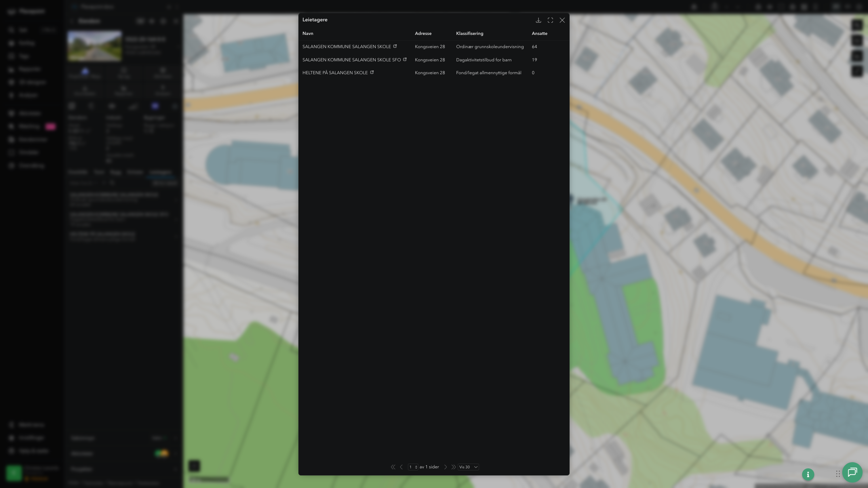Click the Fond/legat allmennyttige formål cell
868x488 pixels.
point(489,73)
